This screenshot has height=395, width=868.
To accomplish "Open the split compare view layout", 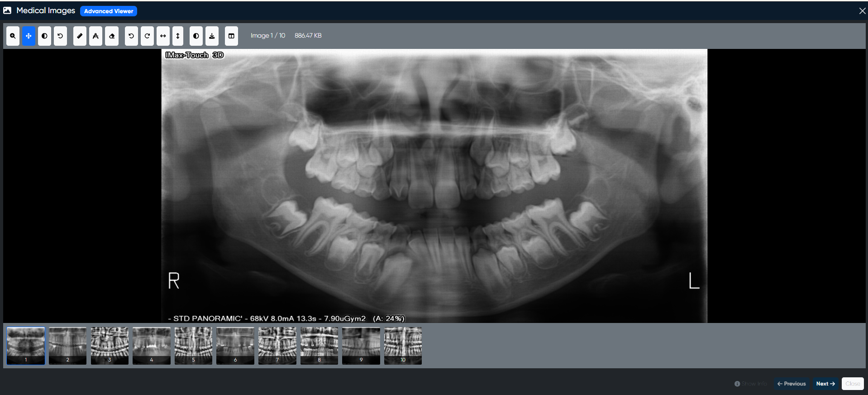I will [231, 36].
